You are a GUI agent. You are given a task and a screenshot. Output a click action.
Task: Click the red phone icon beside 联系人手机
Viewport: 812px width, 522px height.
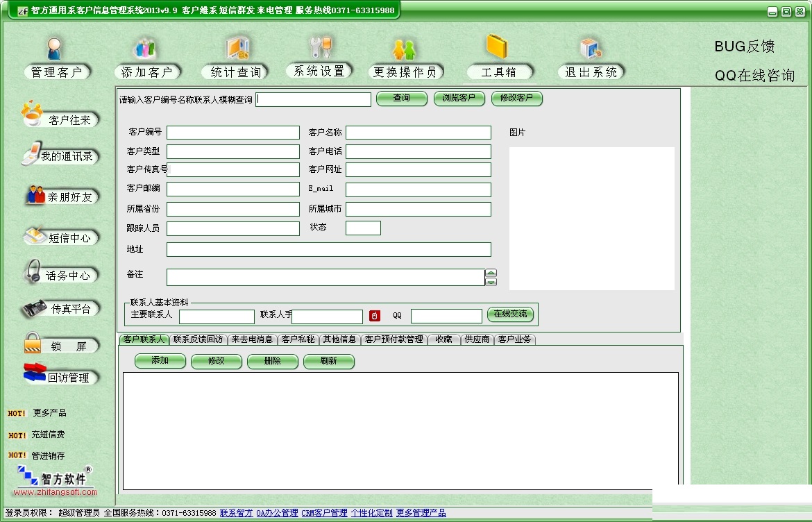[375, 316]
